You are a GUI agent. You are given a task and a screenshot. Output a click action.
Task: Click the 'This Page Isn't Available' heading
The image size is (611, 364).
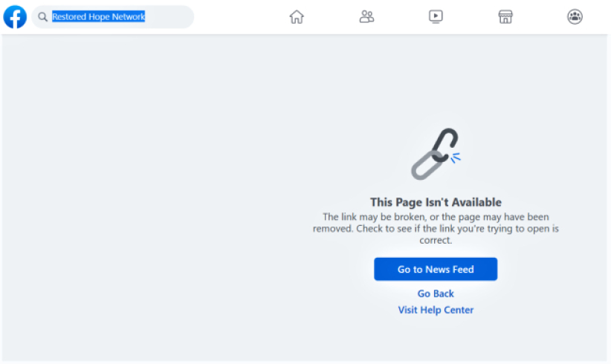coord(436,202)
